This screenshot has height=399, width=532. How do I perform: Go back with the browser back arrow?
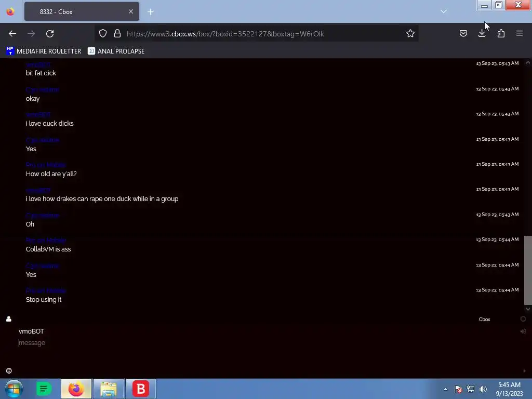point(12,34)
